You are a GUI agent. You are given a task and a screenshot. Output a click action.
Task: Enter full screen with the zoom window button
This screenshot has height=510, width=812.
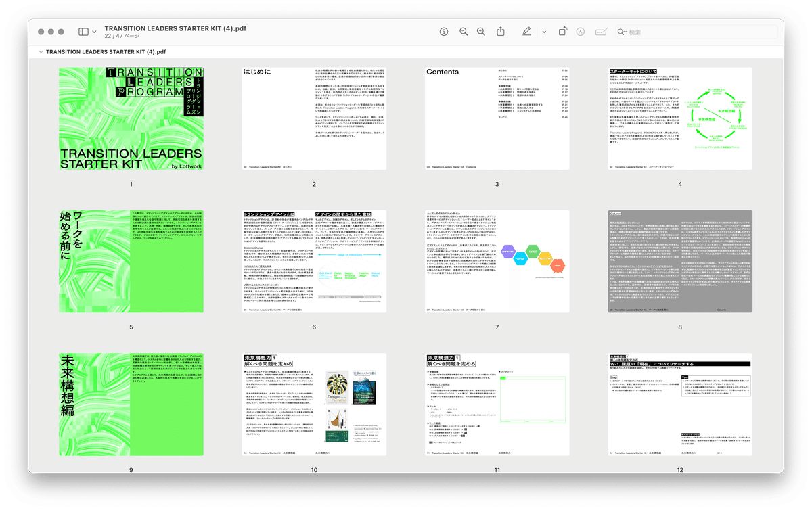tap(61, 32)
